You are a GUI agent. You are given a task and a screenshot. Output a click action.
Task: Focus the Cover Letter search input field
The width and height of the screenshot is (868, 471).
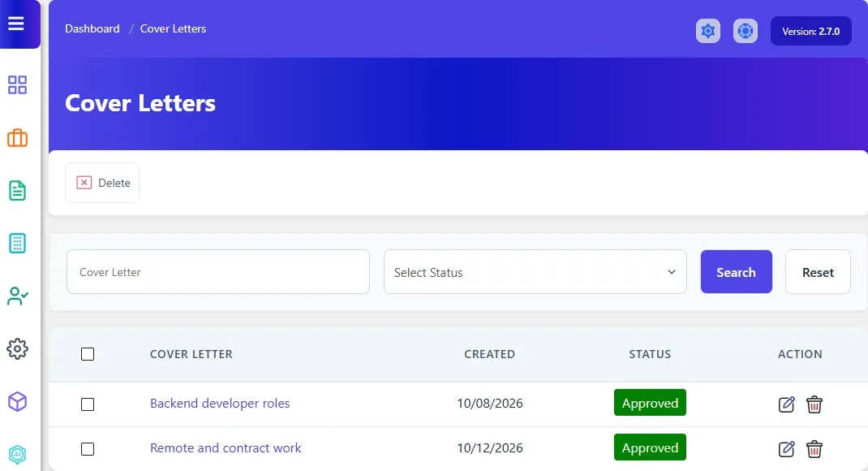point(218,272)
